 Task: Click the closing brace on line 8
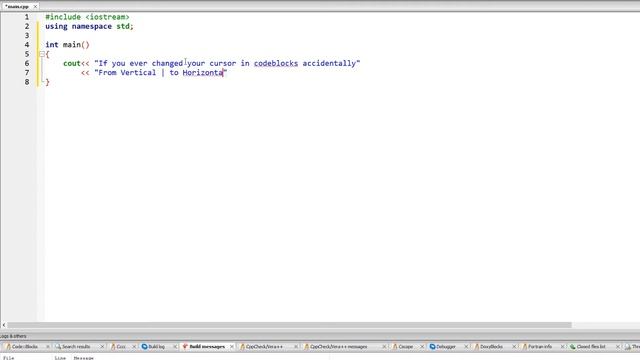47,82
